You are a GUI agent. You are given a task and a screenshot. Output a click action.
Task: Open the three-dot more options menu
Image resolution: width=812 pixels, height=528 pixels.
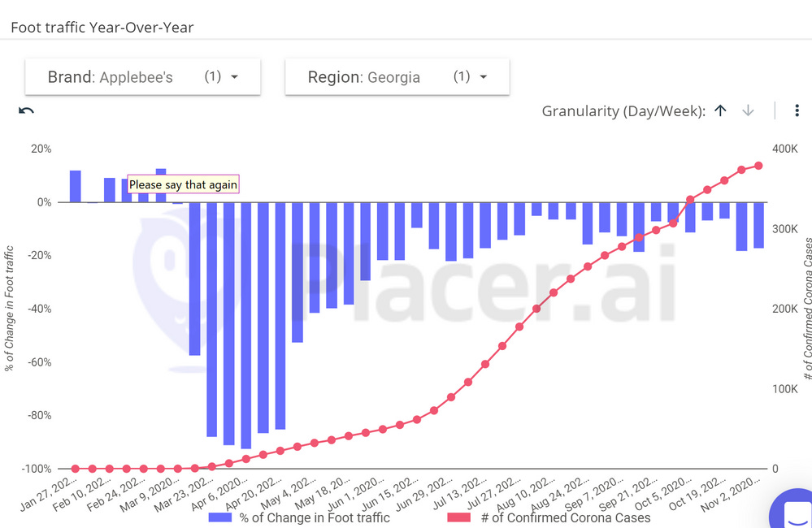[x=797, y=110]
